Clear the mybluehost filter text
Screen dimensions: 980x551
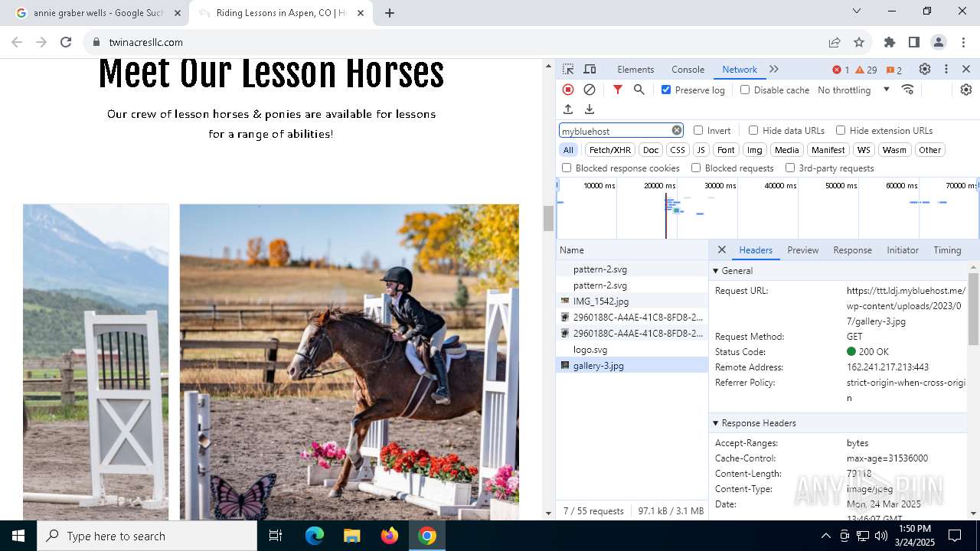point(677,130)
